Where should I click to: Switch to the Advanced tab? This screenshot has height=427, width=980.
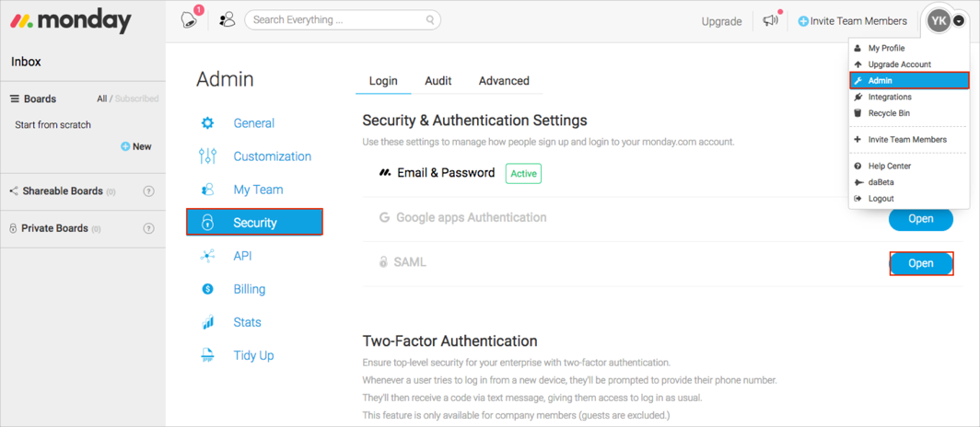pos(504,81)
